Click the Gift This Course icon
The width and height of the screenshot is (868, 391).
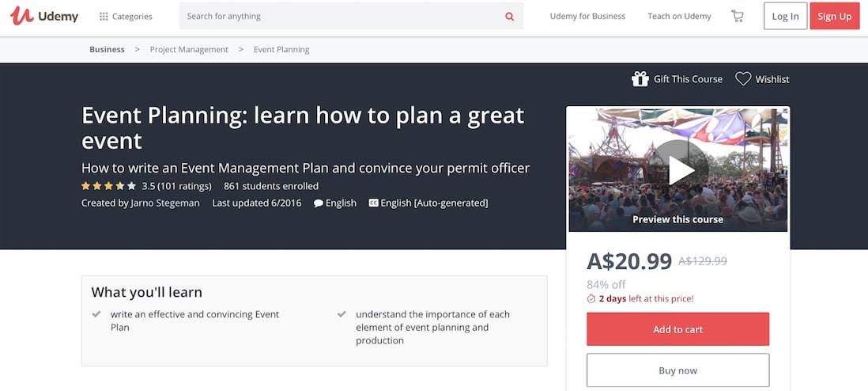tap(640, 79)
